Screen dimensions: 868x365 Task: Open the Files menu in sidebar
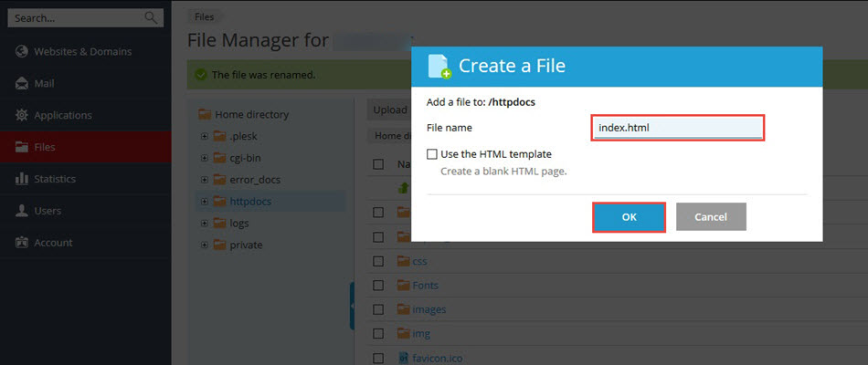pyautogui.click(x=44, y=147)
